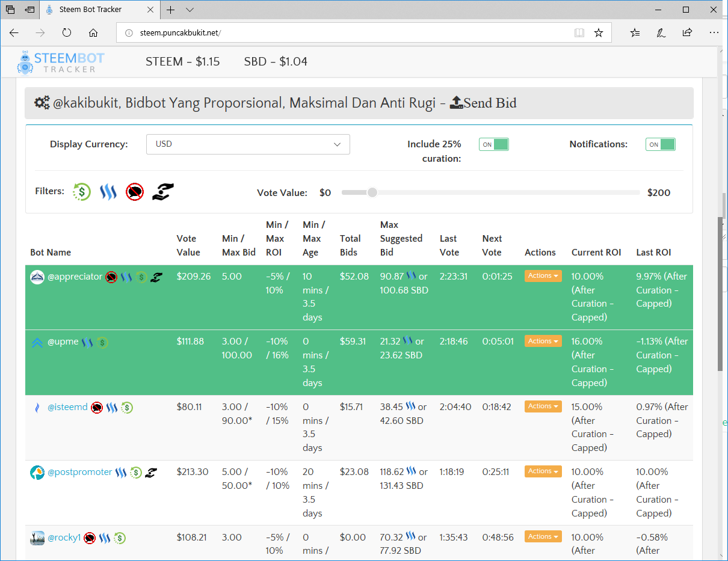Image resolution: width=728 pixels, height=561 pixels.
Task: Select the no-comments filter icon
Action: pyautogui.click(x=134, y=191)
